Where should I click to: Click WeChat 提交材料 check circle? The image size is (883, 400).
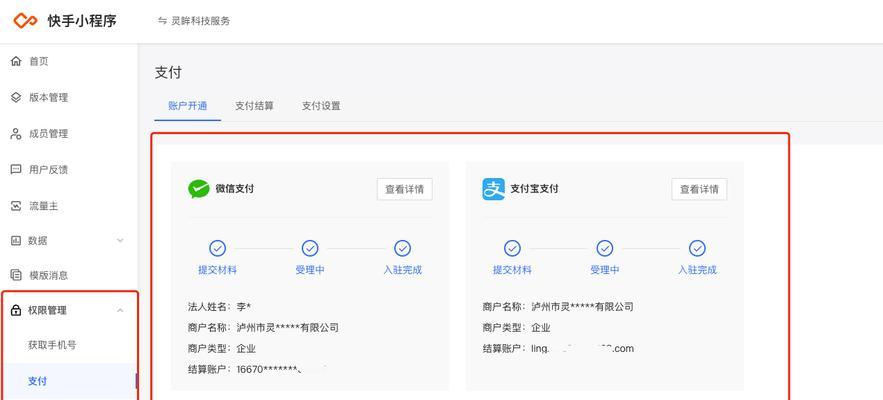point(217,248)
